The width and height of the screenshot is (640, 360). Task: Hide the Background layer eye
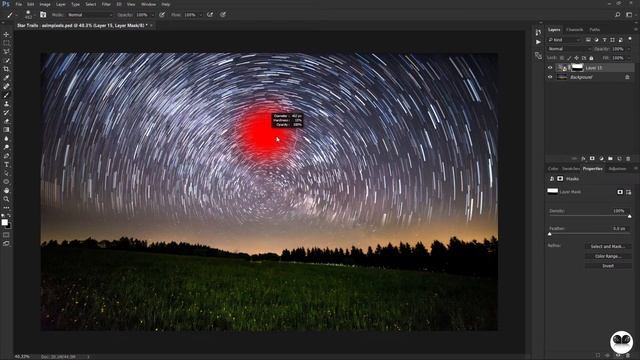(x=550, y=77)
